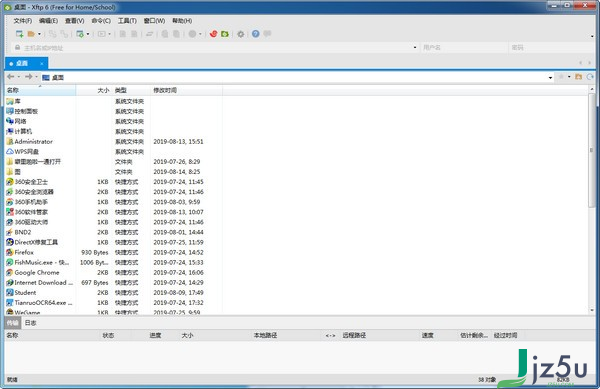Click the go to parent folder icon
600x389 pixels.
pos(579,77)
